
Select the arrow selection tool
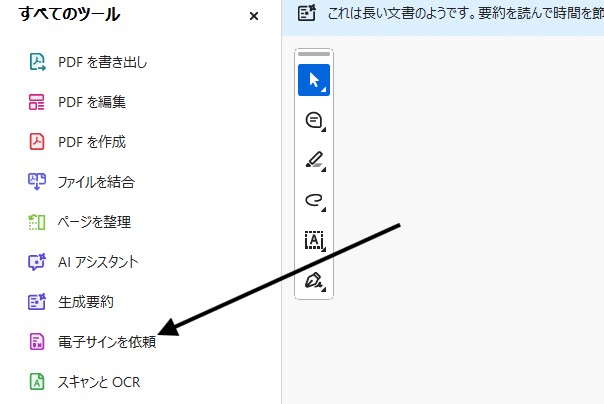tap(314, 80)
